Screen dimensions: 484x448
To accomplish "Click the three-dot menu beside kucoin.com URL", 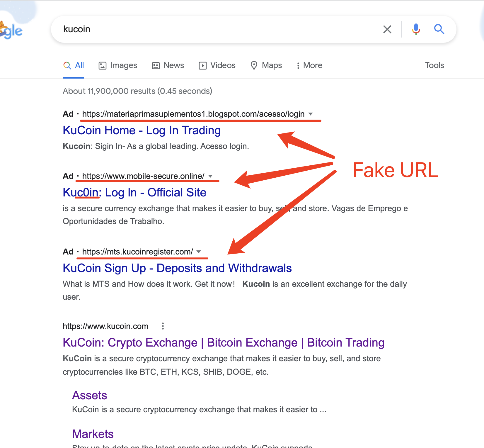I will [163, 326].
